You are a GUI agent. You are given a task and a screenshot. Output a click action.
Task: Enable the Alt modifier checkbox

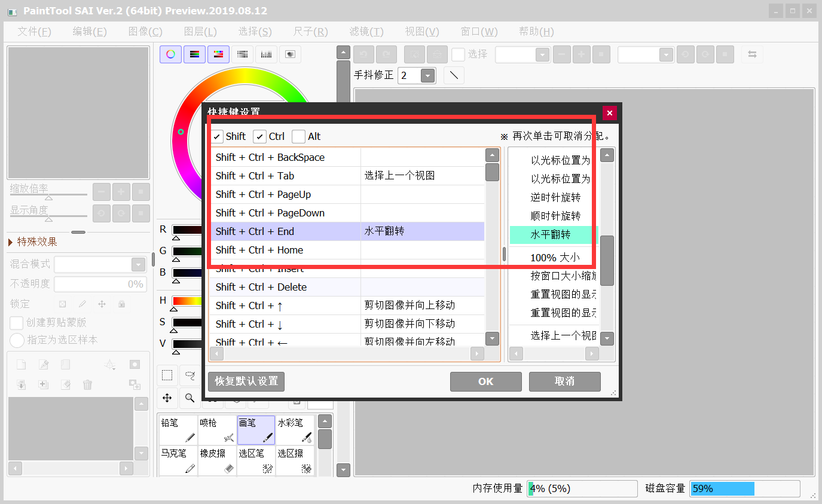pyautogui.click(x=298, y=136)
